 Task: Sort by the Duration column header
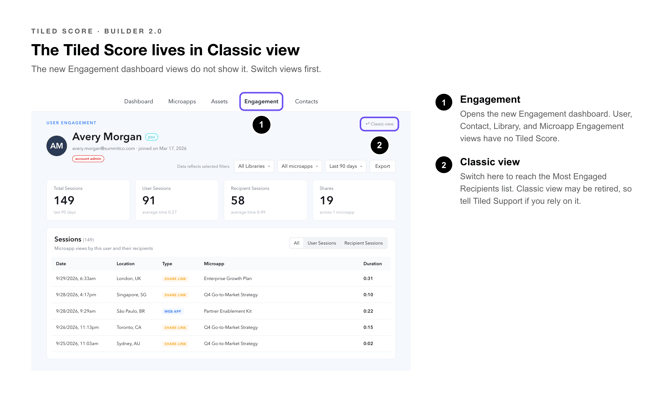click(373, 264)
